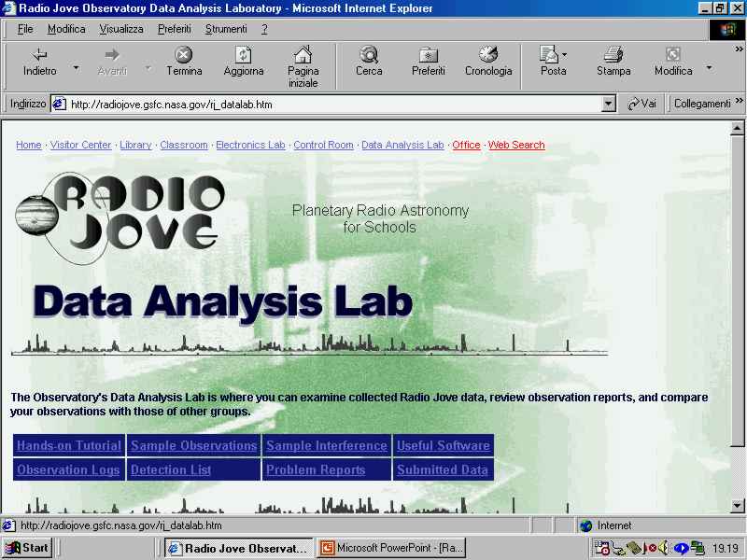Follow the Hands-on Tutorial link

point(69,446)
